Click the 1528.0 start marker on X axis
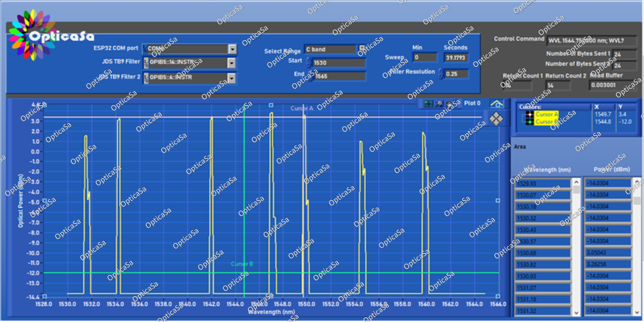 pos(44,304)
